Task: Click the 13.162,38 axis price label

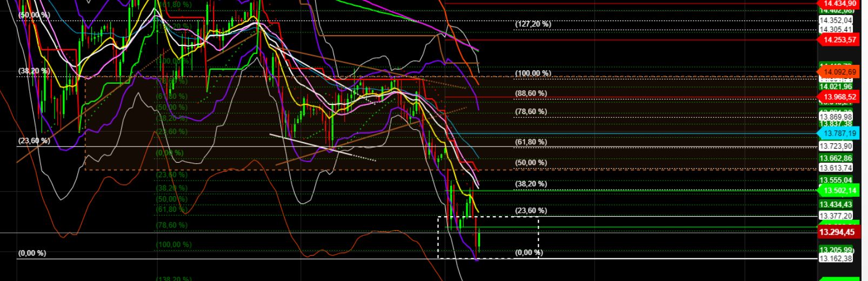Action: 836,259
